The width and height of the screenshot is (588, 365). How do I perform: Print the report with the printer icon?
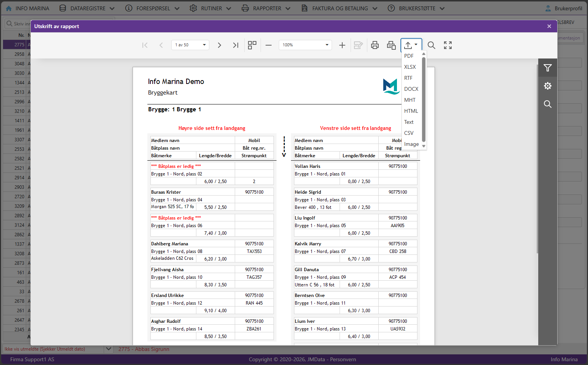click(x=375, y=45)
